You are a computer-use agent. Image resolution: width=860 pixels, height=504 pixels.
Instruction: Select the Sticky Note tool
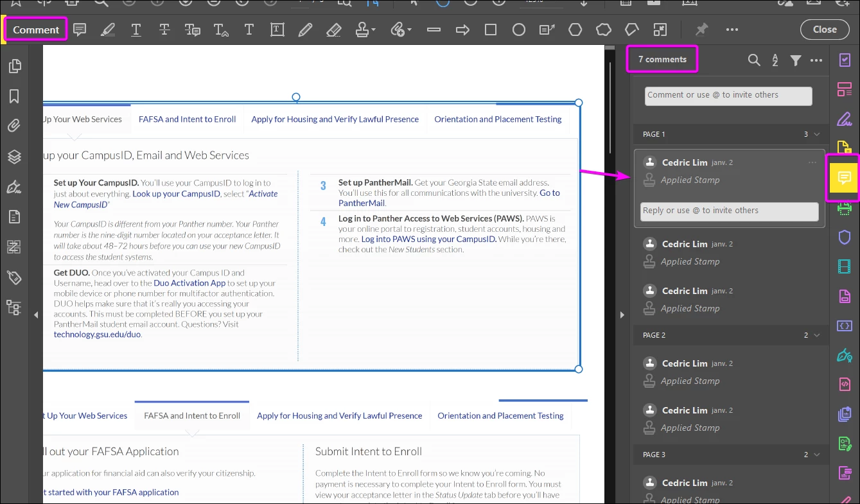pos(80,30)
